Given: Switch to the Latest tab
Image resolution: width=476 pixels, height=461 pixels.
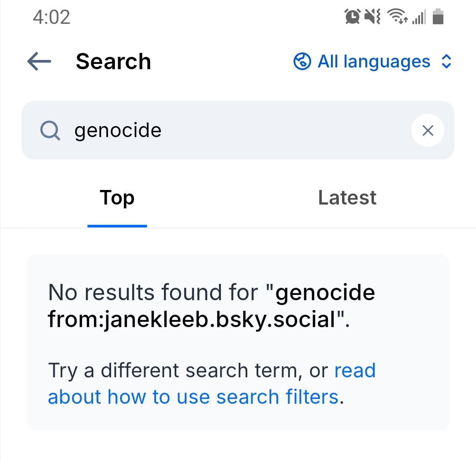Looking at the screenshot, I should coord(347,197).
